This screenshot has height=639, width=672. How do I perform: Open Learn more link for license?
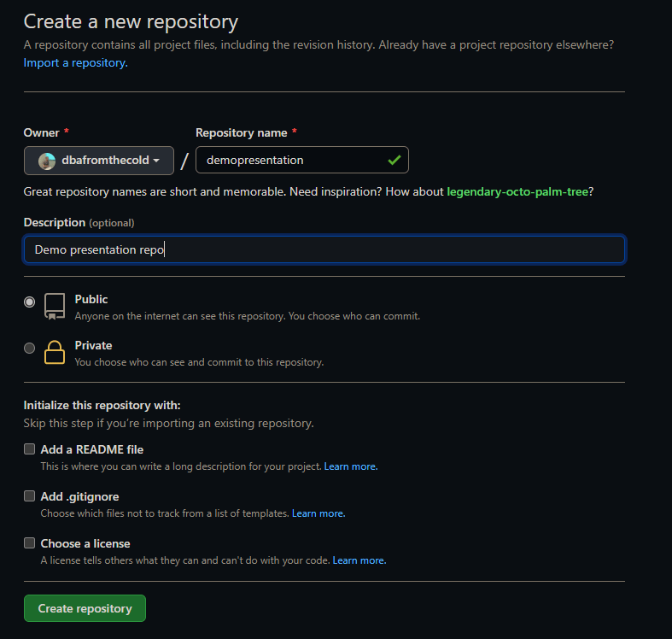coord(359,560)
